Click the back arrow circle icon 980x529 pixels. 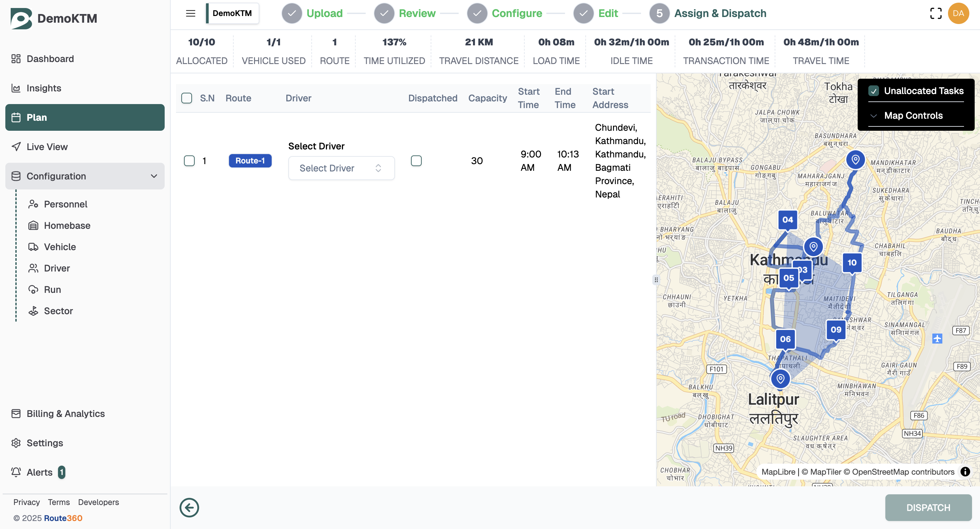[x=189, y=507]
